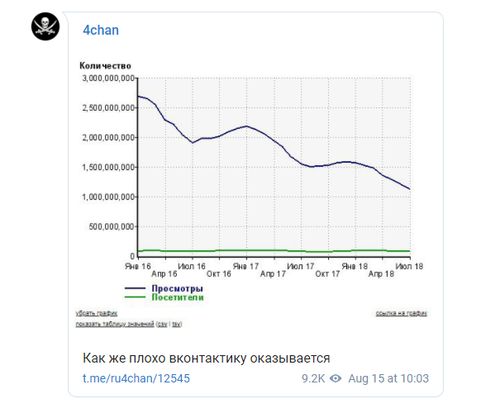The width and height of the screenshot is (500, 413).
Task: Click the post text 'Как же плохо вконтактику оказывается'
Action: pos(206,358)
